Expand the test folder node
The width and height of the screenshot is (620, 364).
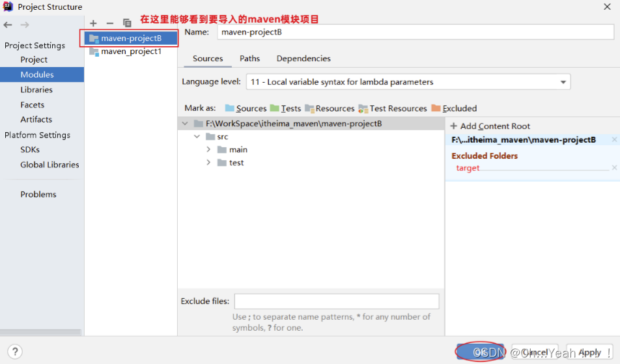click(208, 163)
